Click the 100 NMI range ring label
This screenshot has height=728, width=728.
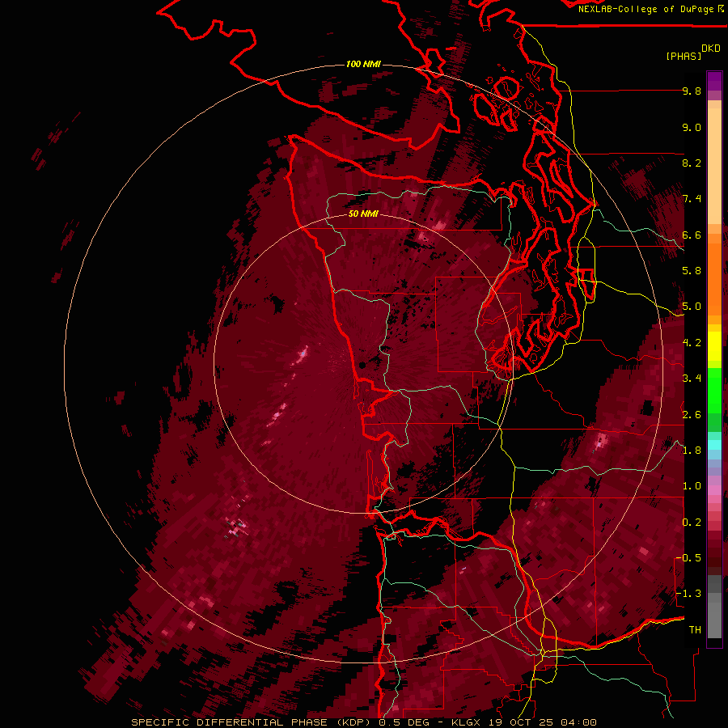pyautogui.click(x=363, y=64)
